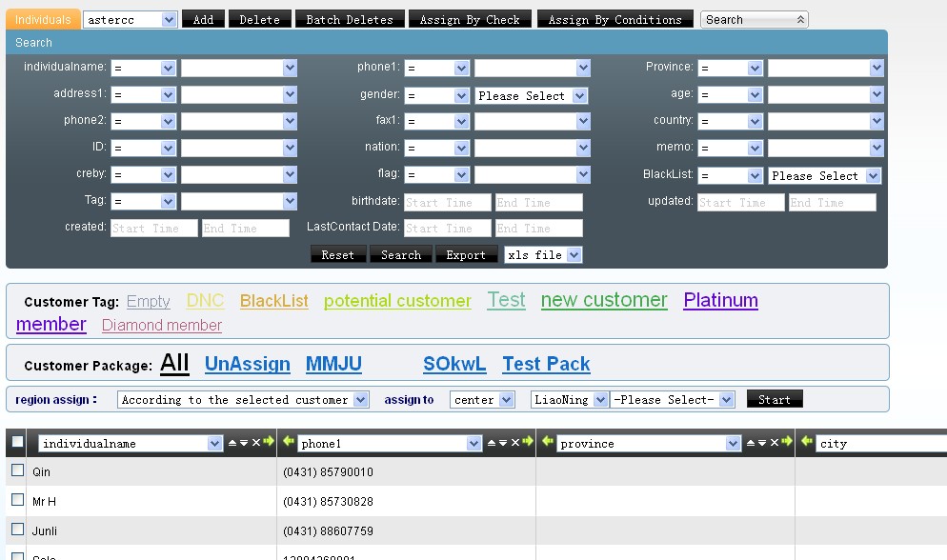Image resolution: width=947 pixels, height=560 pixels.
Task: Expand the xls file export format dropdown
Action: coord(542,255)
